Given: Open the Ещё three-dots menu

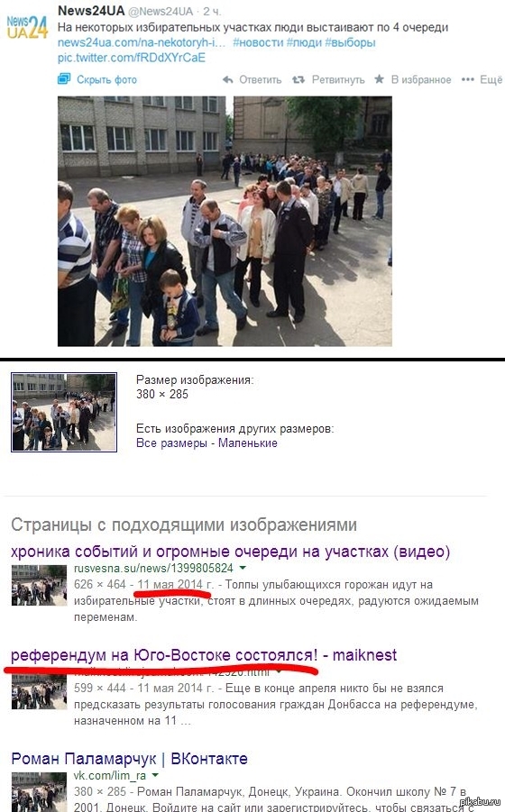Looking at the screenshot, I should [x=482, y=79].
